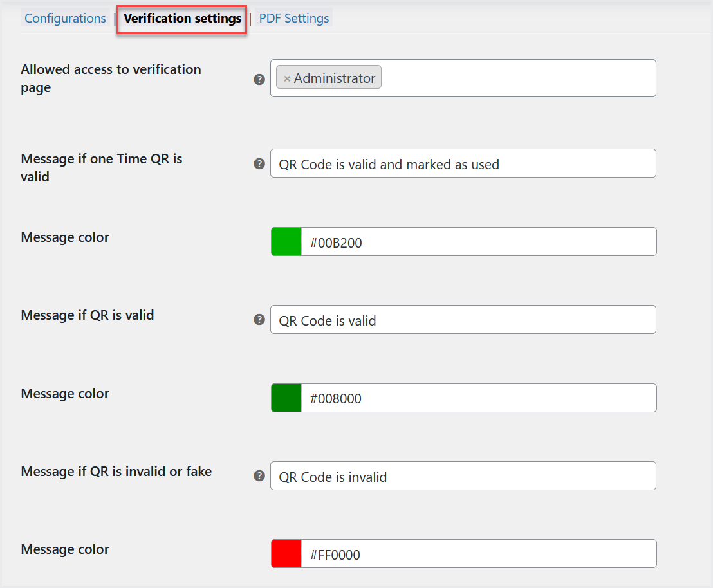Select the Verification settings tab
The width and height of the screenshot is (713, 588).
click(182, 18)
